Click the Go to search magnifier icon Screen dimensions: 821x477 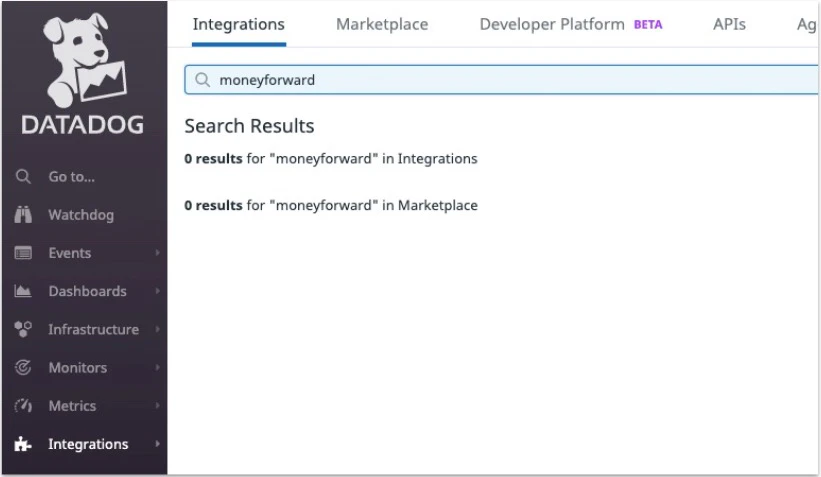pos(23,176)
